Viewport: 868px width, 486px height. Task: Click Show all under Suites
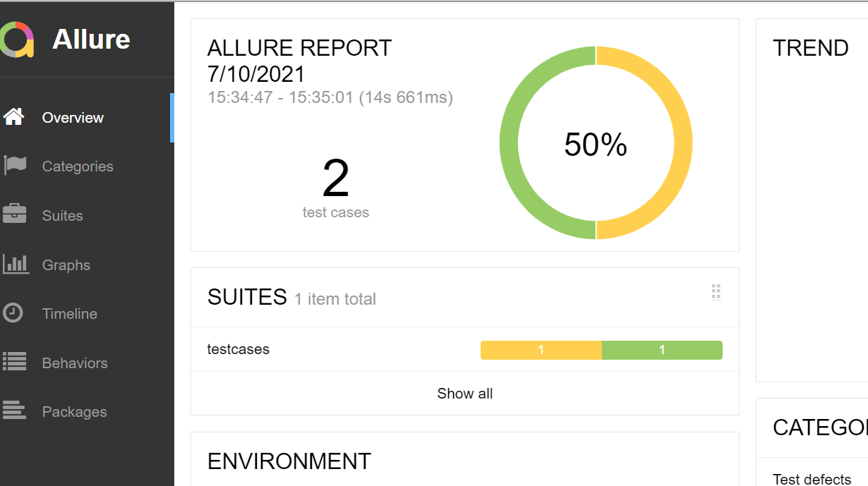click(x=464, y=394)
